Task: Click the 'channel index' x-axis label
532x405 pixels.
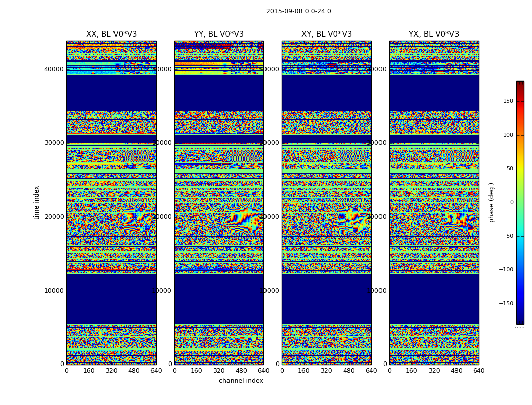Action: (241, 381)
